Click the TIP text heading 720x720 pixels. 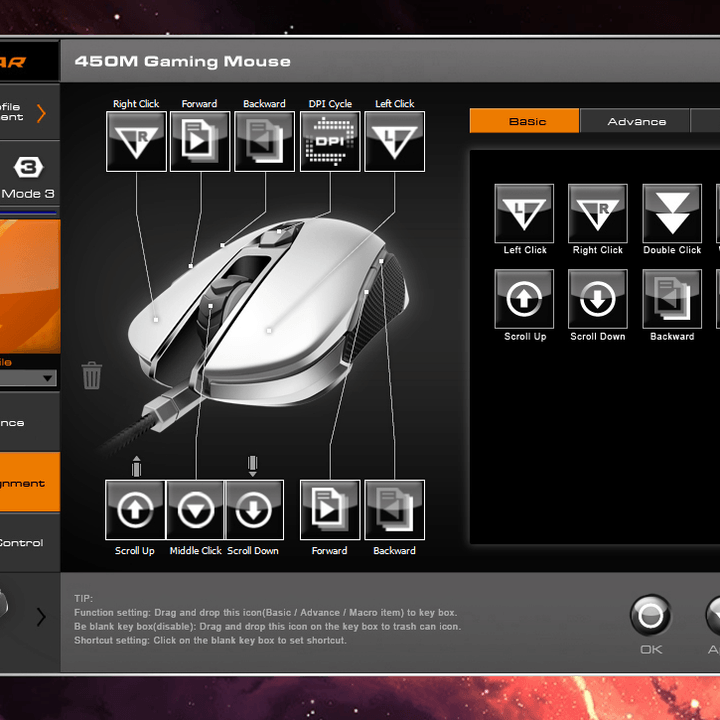(x=83, y=598)
